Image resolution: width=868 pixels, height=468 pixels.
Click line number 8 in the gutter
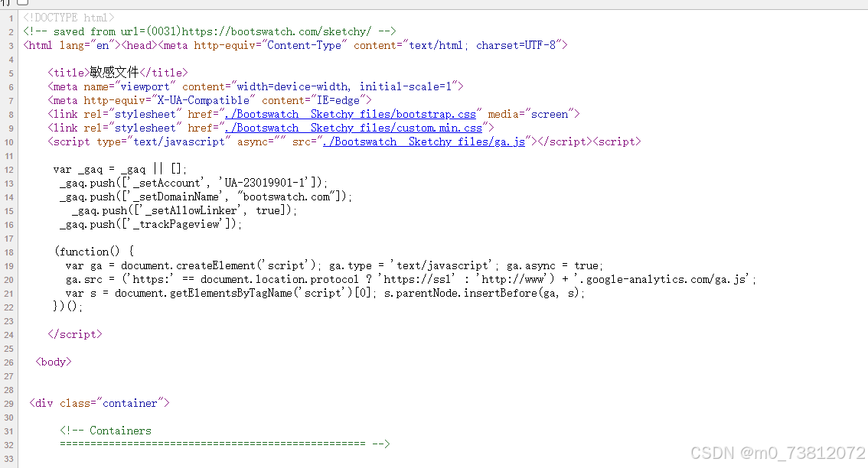(x=11, y=115)
